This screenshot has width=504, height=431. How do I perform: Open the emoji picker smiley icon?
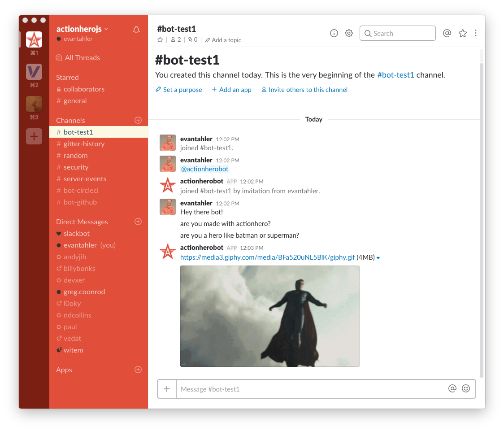click(466, 388)
